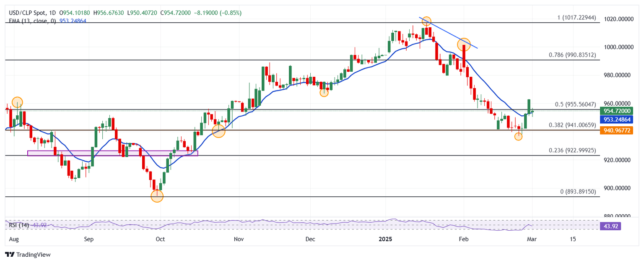
Task: Click the 2025 label on the time axis
Action: [385, 239]
